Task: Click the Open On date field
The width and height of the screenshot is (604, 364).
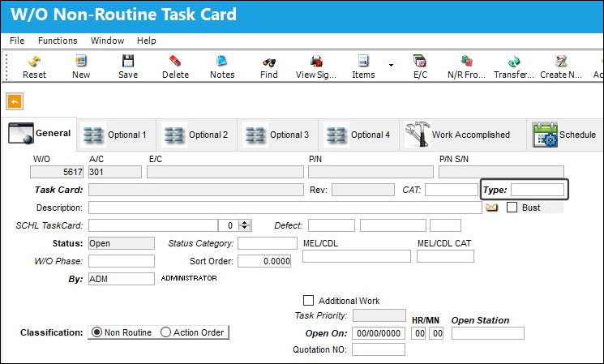Action: 379,333
